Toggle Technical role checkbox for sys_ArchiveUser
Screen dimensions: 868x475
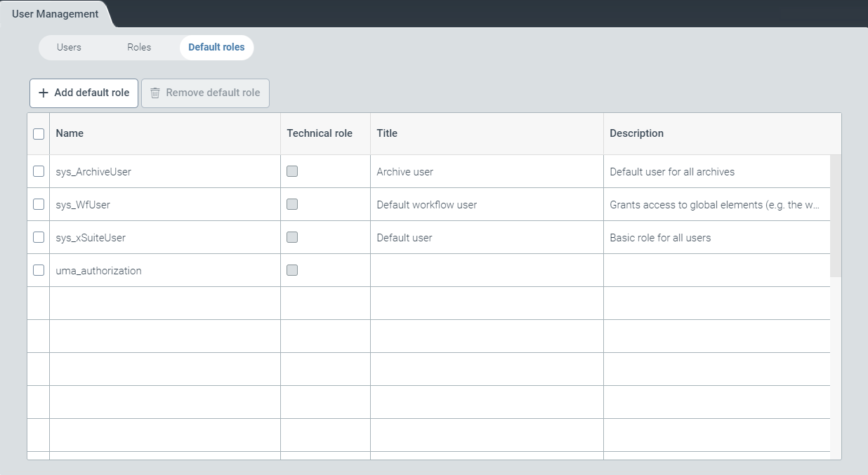tap(292, 171)
